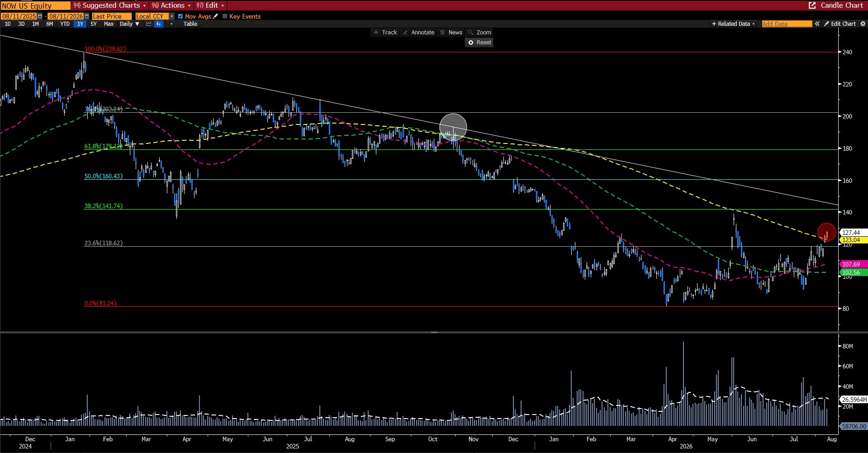Click the 38.2%(141.74) Fibonacci level label

[103, 206]
